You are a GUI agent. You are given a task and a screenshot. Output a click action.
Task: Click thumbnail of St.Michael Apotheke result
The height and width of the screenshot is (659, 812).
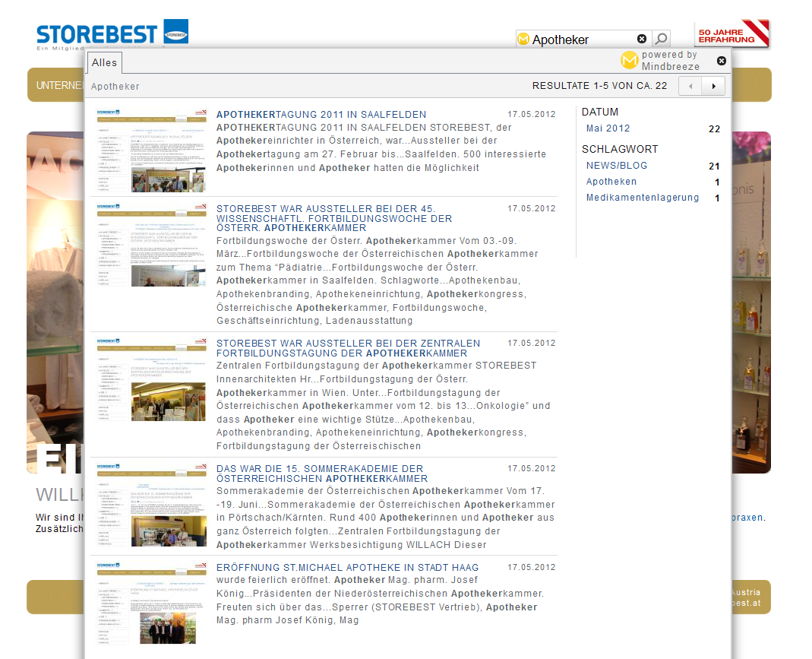point(152,604)
